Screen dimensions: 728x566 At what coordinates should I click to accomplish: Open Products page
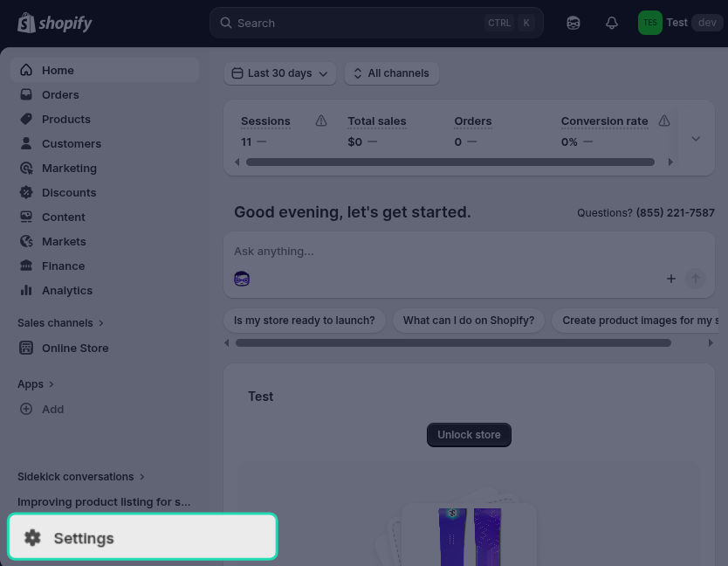point(105,119)
